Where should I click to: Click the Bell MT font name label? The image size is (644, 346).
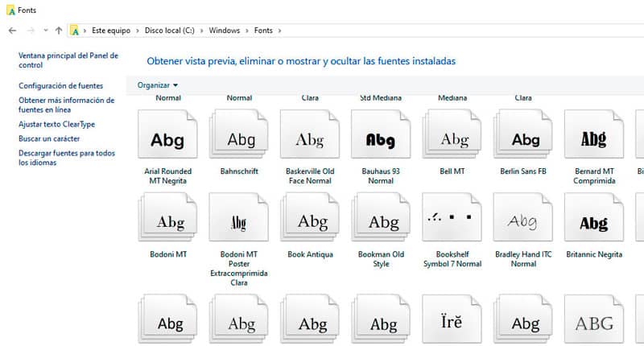click(x=452, y=171)
